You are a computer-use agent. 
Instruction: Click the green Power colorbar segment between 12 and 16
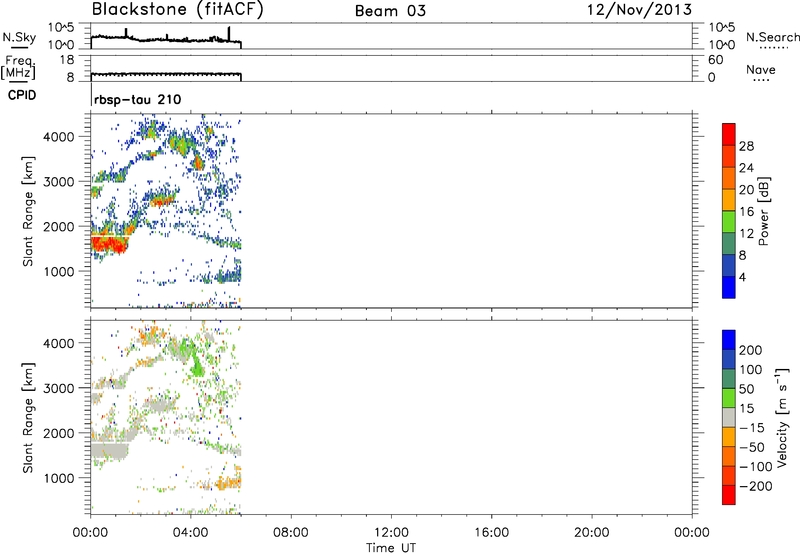729,221
